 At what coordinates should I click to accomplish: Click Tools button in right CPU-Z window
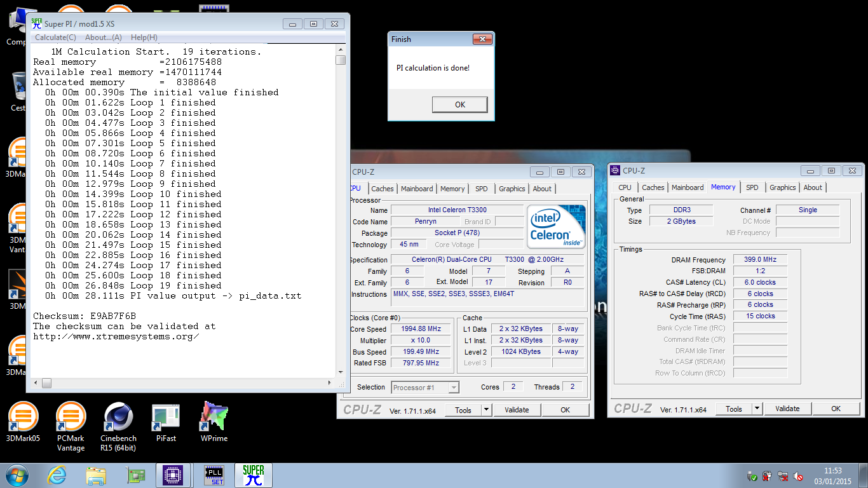734,409
